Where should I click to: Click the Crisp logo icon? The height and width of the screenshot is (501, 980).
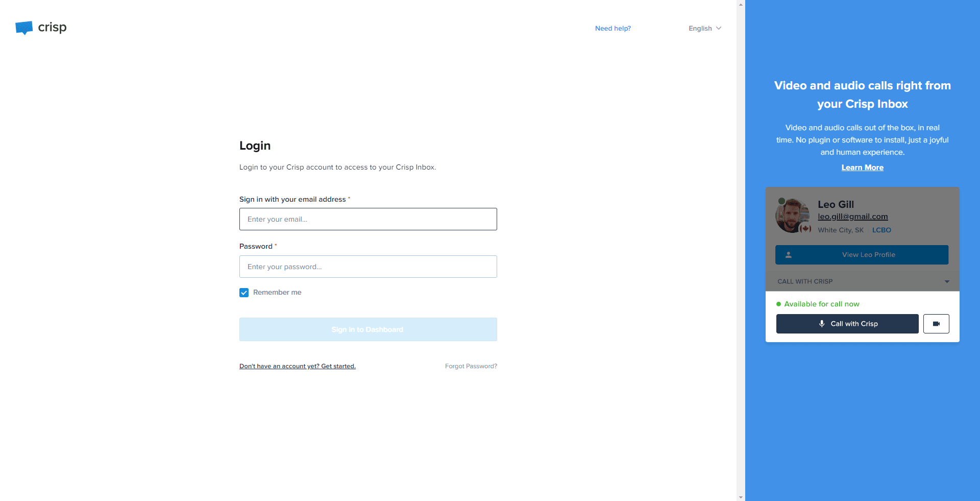pyautogui.click(x=24, y=28)
